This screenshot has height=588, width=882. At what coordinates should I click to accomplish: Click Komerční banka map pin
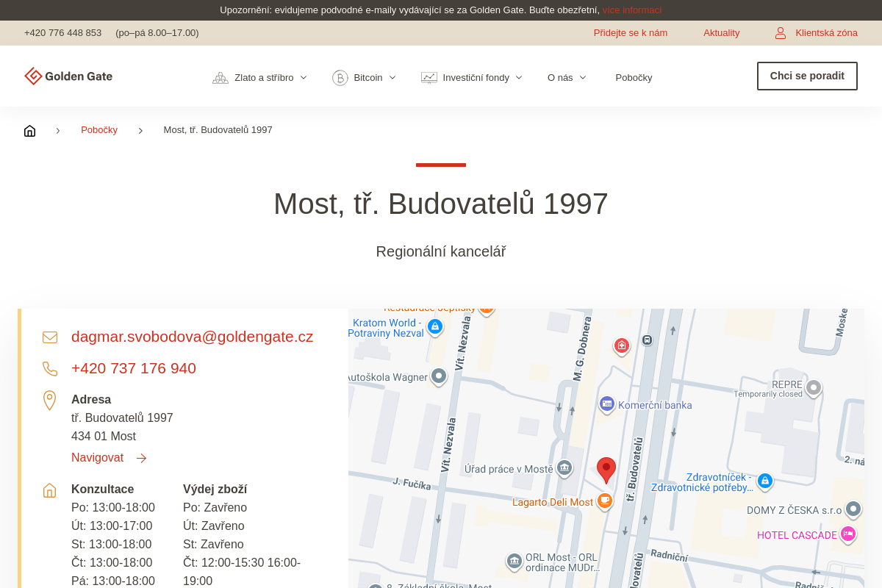pos(607,404)
